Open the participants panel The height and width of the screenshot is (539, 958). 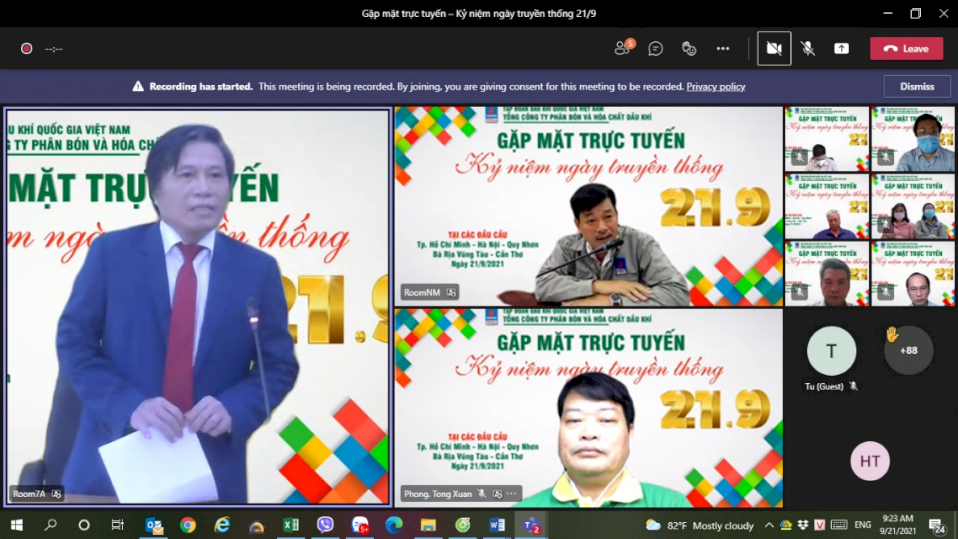click(x=624, y=48)
